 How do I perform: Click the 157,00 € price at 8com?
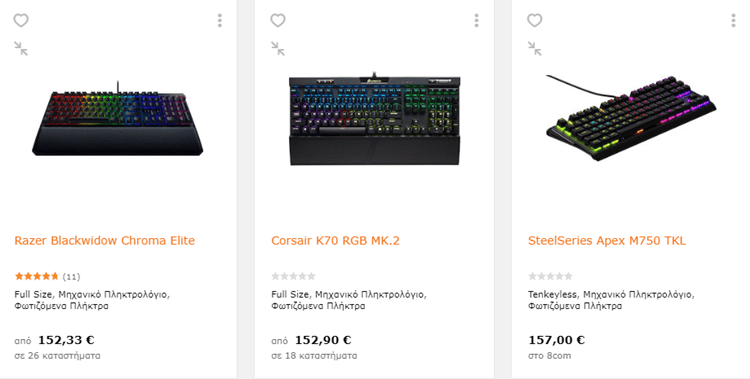point(556,340)
